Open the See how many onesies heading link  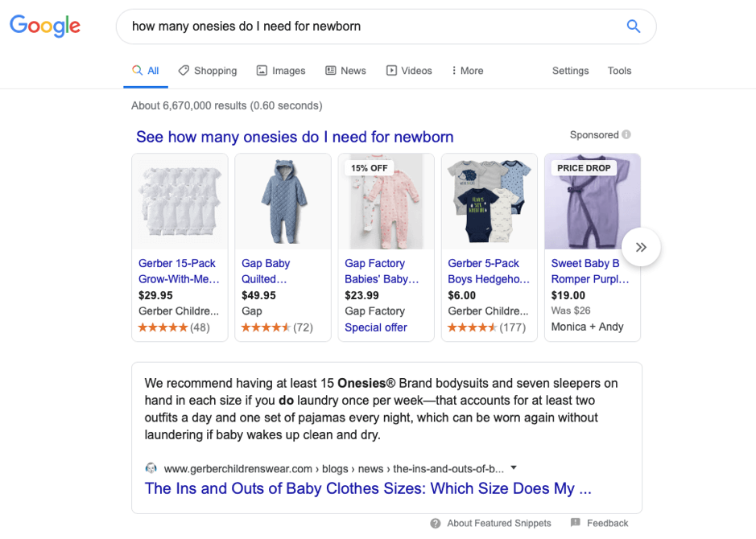[x=295, y=137]
